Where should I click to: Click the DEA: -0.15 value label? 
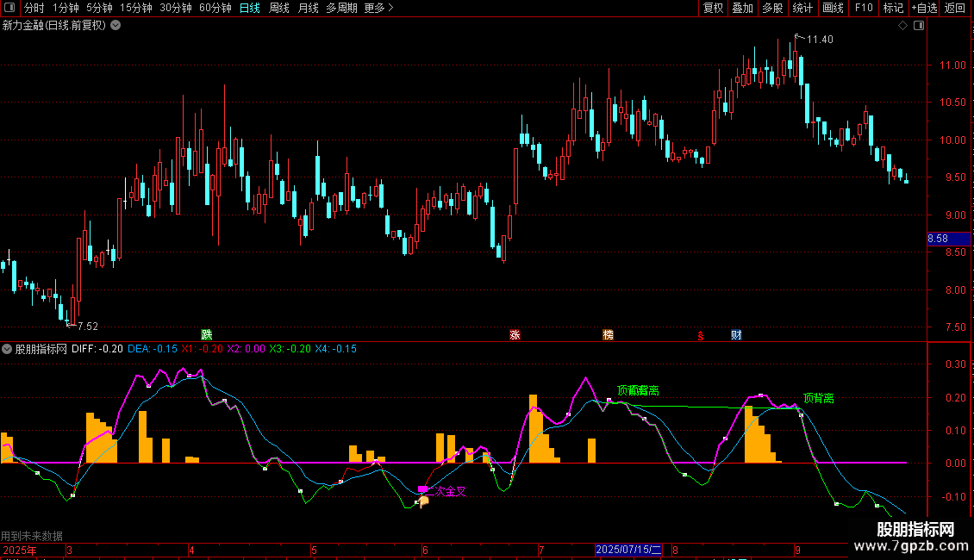click(153, 349)
